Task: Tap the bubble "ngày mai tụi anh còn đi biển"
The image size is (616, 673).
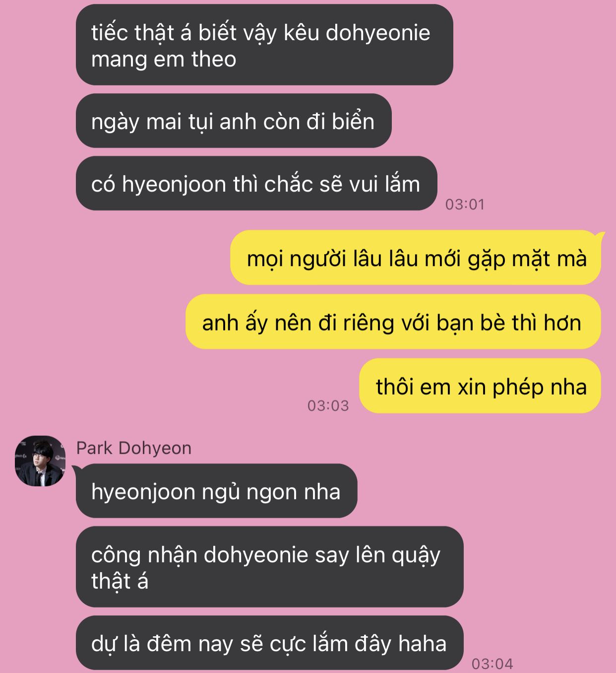Action: [x=234, y=121]
